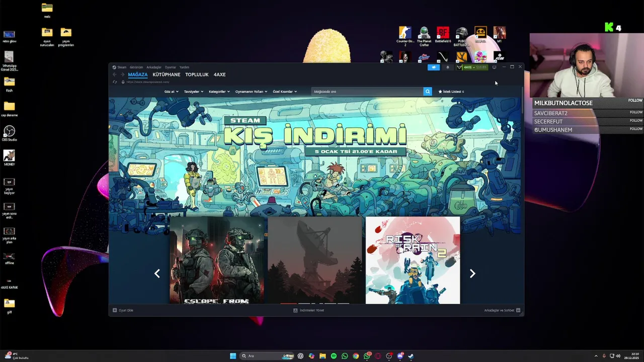Image resolution: width=644 pixels, height=362 pixels.
Task: Click the Mağazada ara search field
Action: (x=367, y=92)
